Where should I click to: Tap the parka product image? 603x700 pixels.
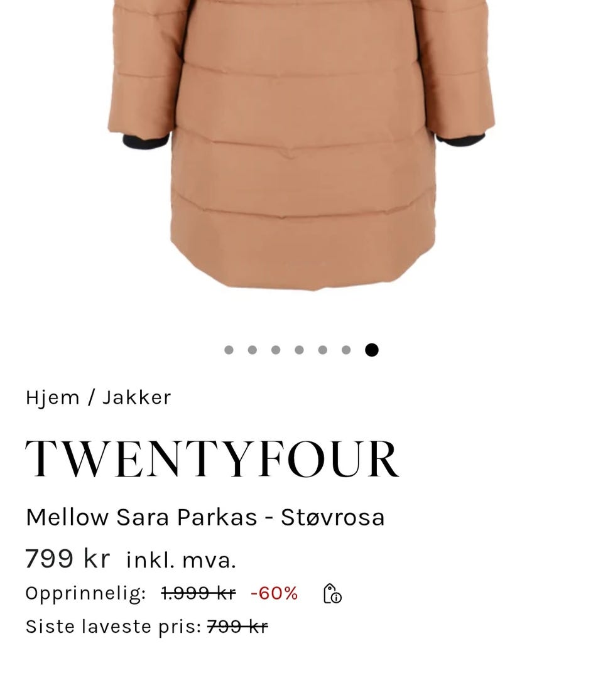(x=301, y=145)
